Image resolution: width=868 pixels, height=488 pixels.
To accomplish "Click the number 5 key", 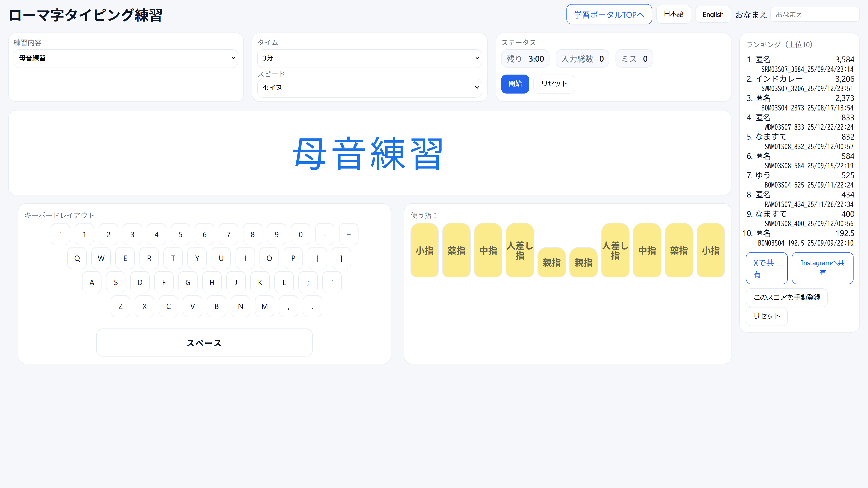I will [180, 234].
